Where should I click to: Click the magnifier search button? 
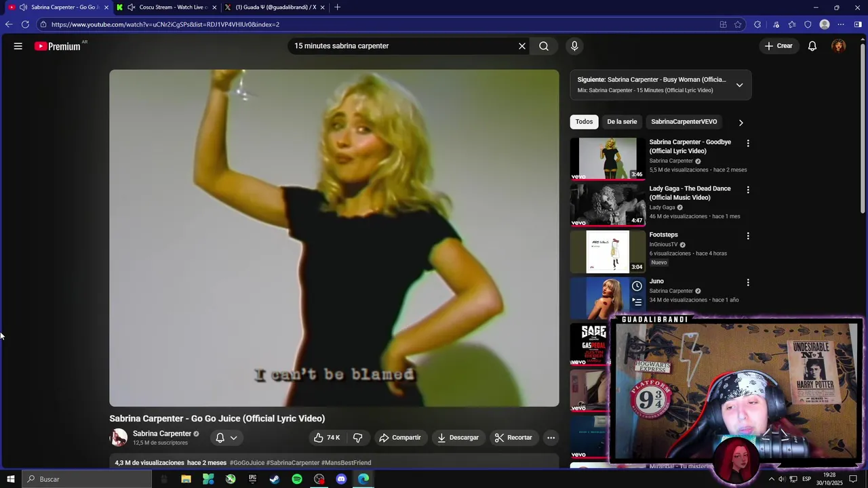[544, 46]
